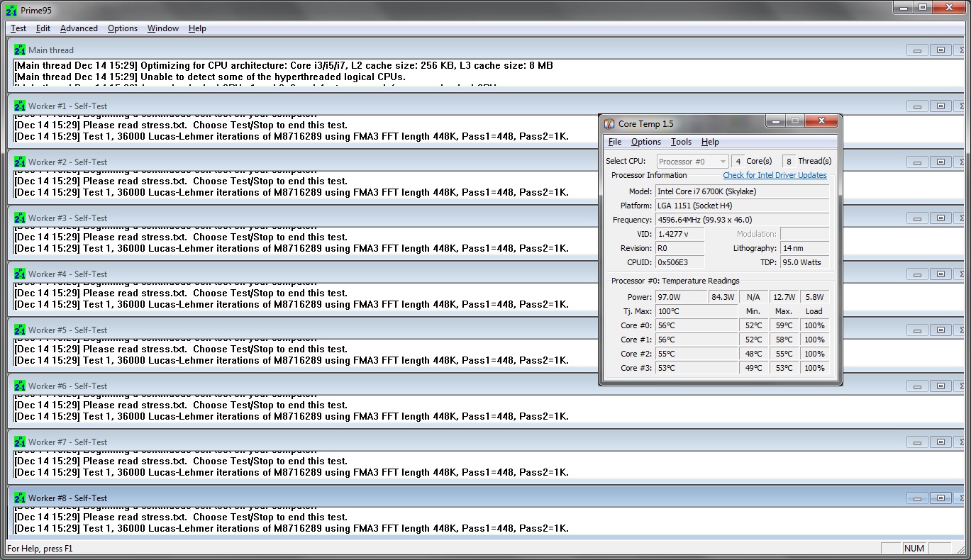Minimize the Worker #1 child window
This screenshot has width=971, height=560.
[917, 106]
